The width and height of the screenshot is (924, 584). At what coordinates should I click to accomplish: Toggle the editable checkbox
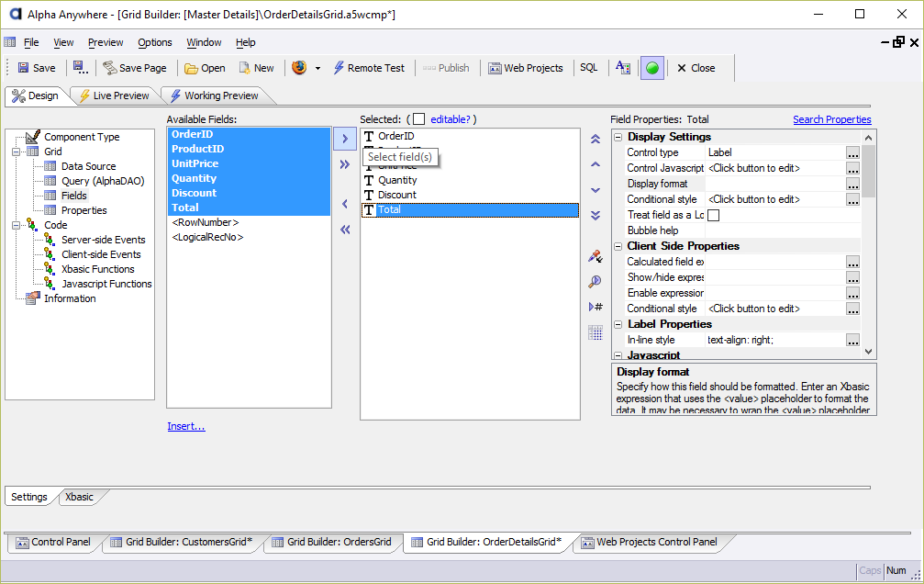(x=419, y=119)
